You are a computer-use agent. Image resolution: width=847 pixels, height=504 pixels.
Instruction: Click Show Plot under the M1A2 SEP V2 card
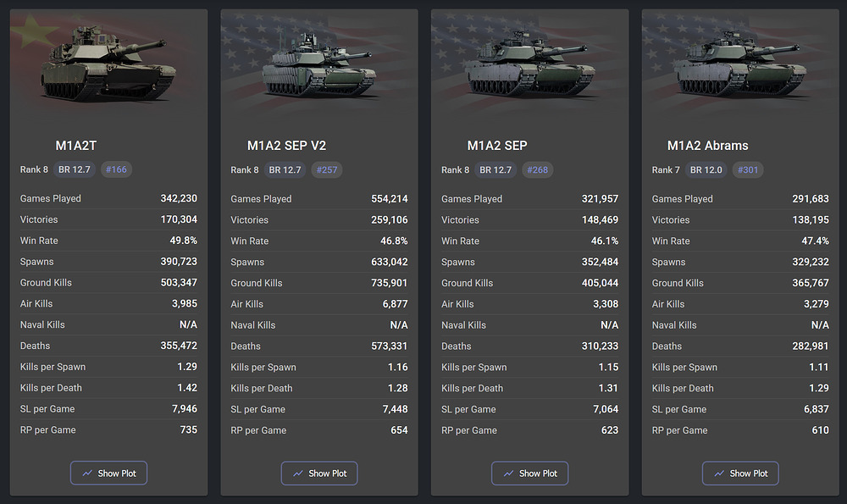[x=319, y=474]
